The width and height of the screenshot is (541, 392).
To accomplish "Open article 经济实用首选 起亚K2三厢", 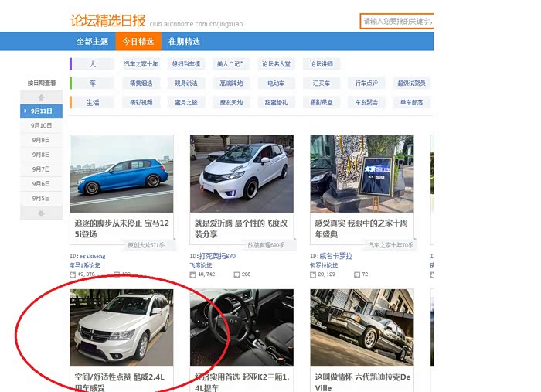I will point(242,382).
